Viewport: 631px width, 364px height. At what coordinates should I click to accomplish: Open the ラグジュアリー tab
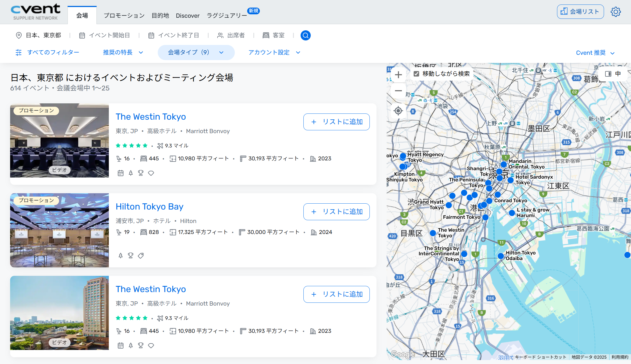tap(227, 16)
